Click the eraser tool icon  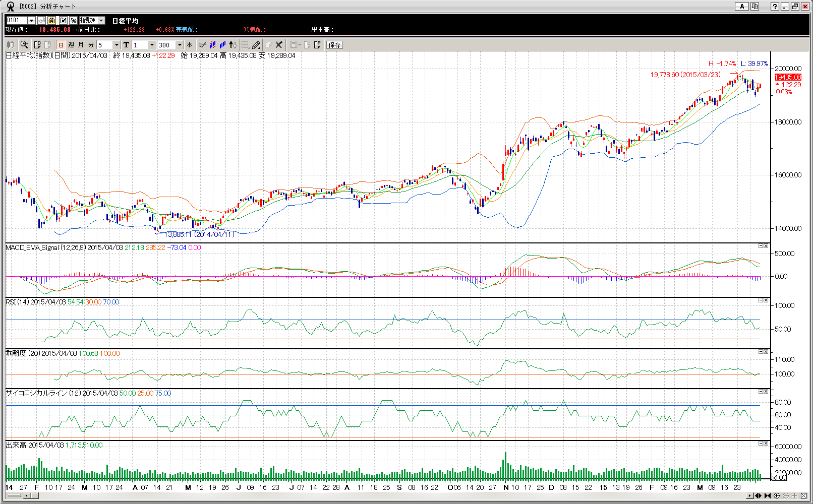[x=268, y=45]
